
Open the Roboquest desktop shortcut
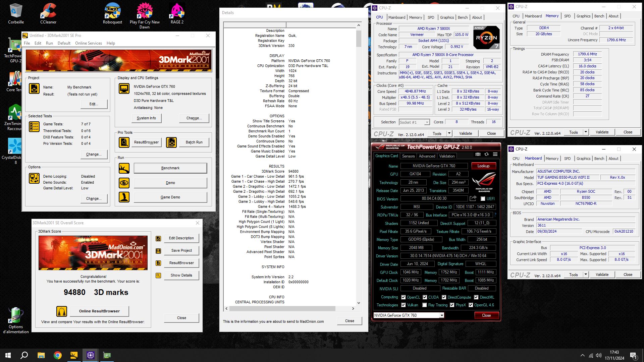(x=112, y=13)
